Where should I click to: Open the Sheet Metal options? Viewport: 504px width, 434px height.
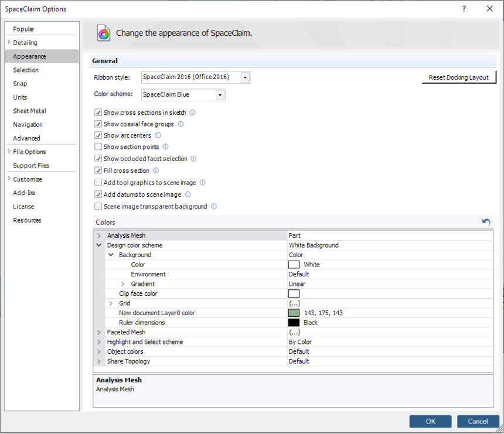point(29,111)
